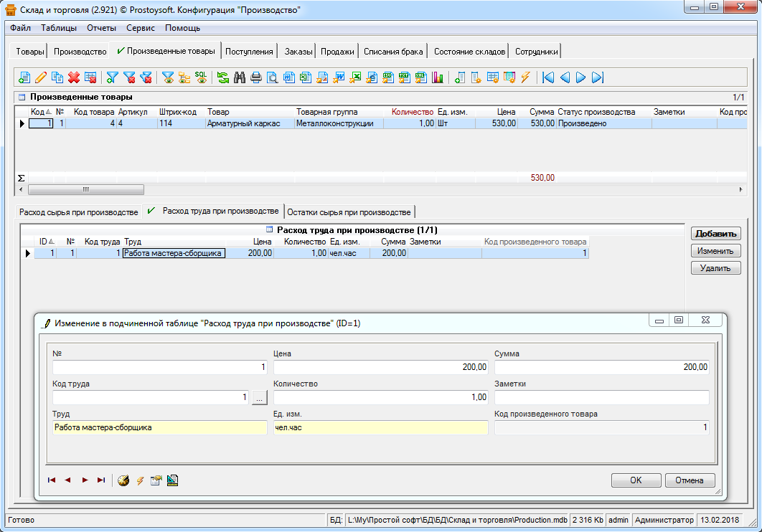Click the Удалить button
The image size is (762, 532).
tap(716, 268)
